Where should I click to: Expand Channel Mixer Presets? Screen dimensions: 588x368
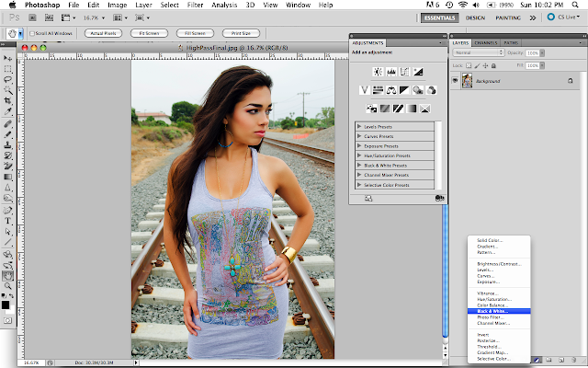coord(359,175)
